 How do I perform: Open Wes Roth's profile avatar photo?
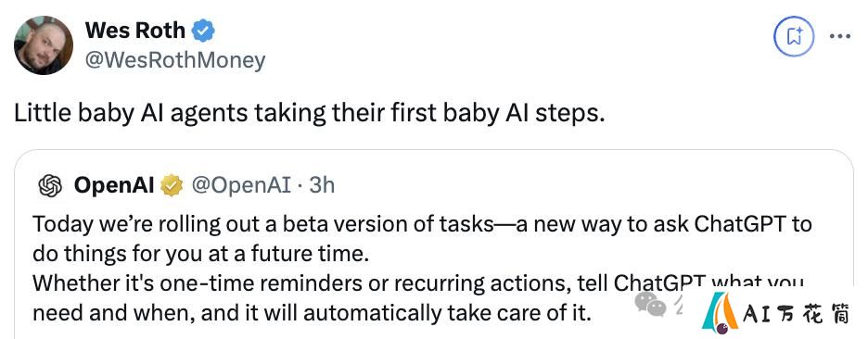point(44,44)
